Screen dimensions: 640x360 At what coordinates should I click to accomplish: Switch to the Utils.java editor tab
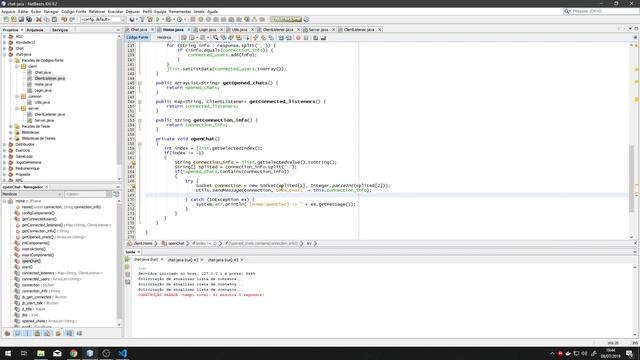[x=240, y=30]
